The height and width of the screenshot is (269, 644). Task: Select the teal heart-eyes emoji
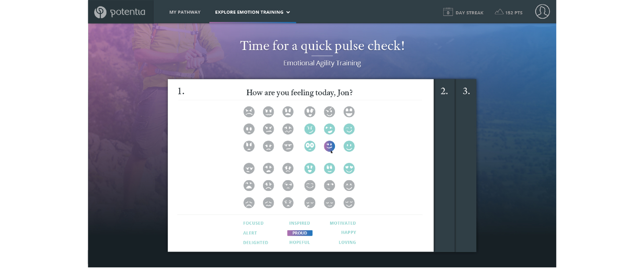pos(349,168)
